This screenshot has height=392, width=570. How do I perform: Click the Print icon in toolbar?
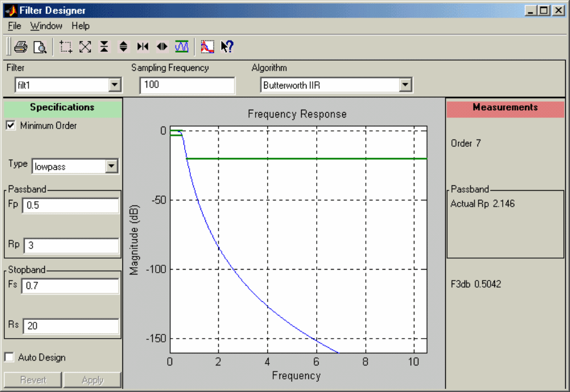click(21, 47)
